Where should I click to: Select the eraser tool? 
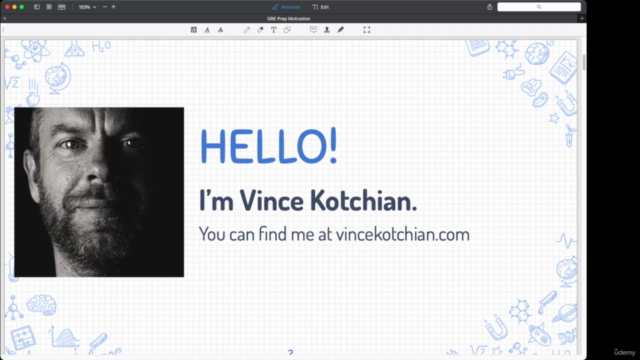click(x=260, y=30)
